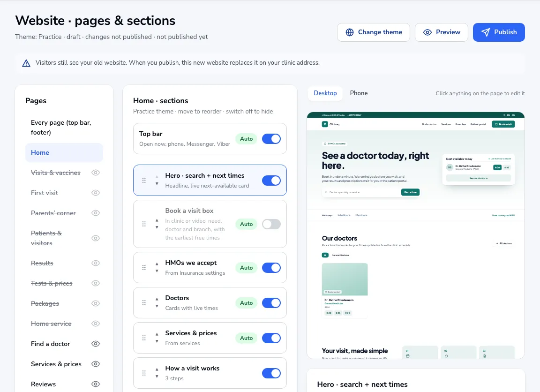Click the warning triangle icon in the notice
The image size is (540, 392).
point(26,63)
